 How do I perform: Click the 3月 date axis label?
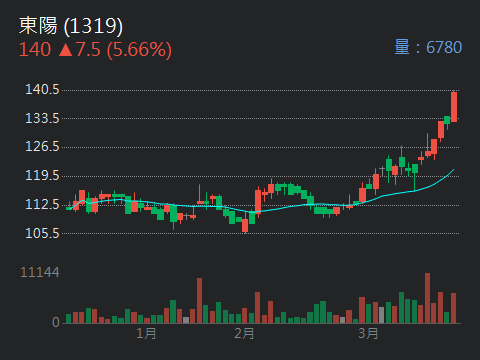pos(368,333)
